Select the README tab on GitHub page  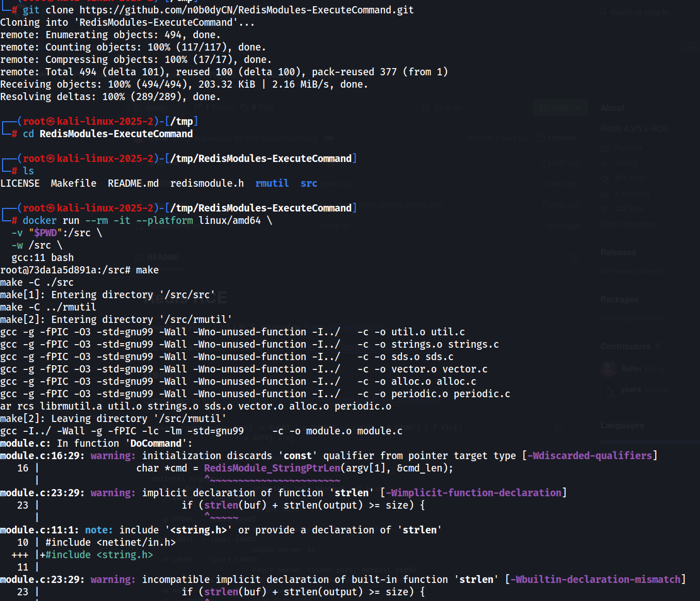158,257
